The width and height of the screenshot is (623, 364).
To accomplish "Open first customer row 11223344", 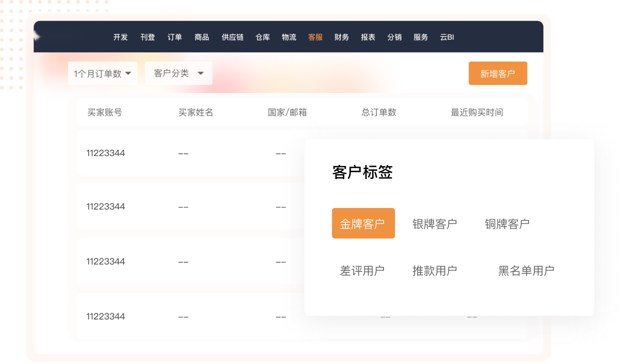I will pyautogui.click(x=106, y=153).
